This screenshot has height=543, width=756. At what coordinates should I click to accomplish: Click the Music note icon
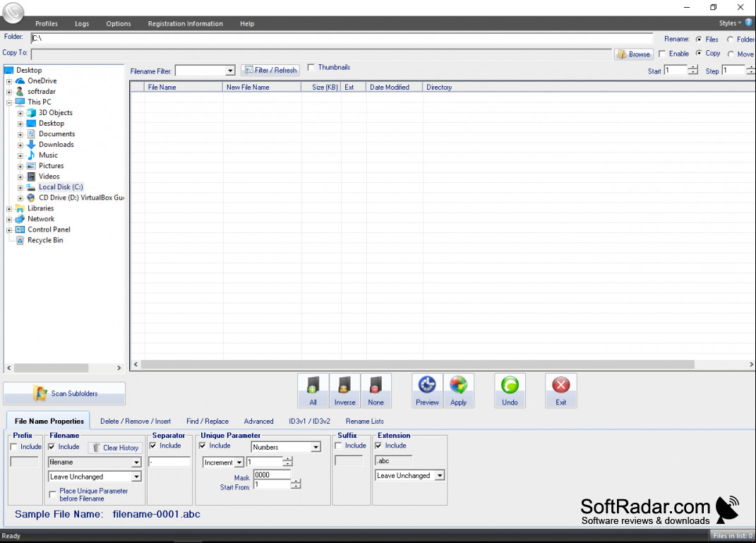[31, 155]
